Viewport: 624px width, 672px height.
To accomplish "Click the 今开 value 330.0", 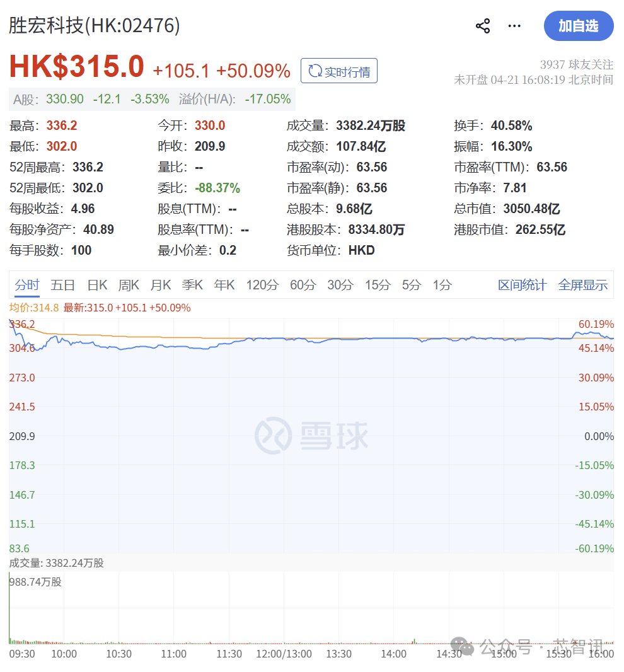I will coord(210,125).
